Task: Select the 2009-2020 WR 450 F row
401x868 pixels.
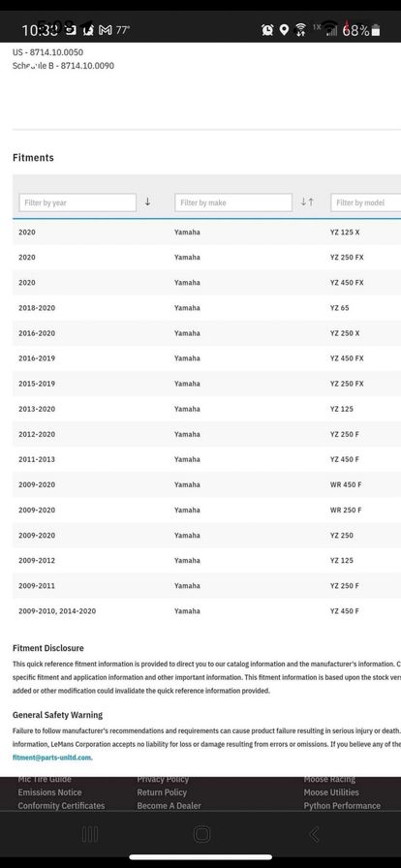Action: click(x=206, y=484)
